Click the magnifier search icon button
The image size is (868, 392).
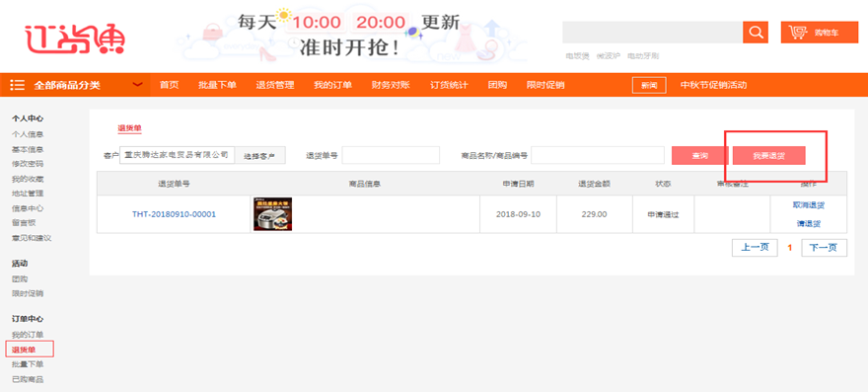click(756, 33)
